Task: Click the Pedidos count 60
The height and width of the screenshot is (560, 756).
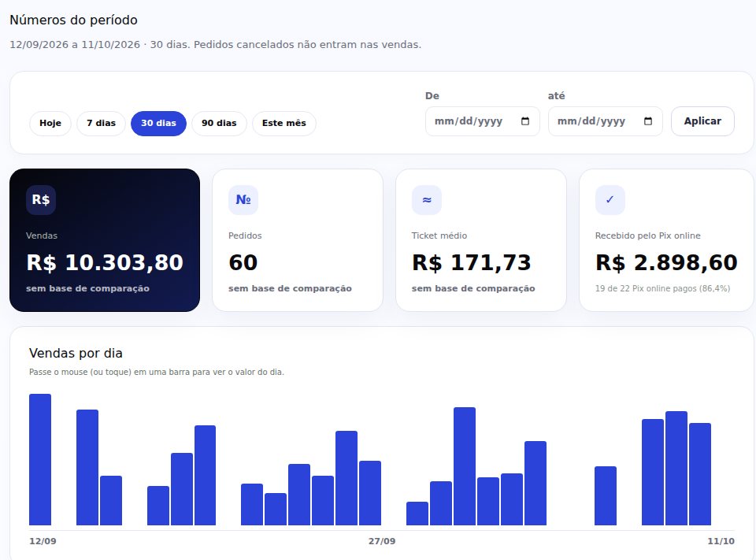Action: click(243, 263)
